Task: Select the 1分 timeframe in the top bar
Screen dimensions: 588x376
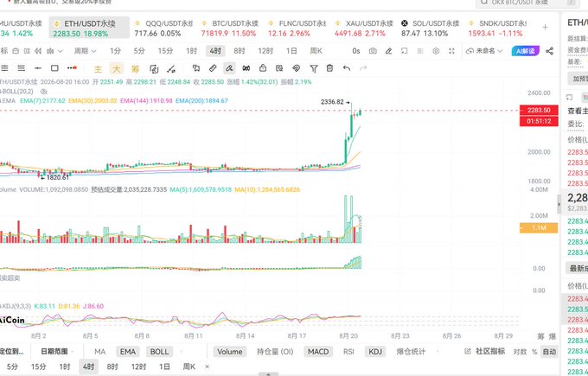Action: pyautogui.click(x=115, y=51)
